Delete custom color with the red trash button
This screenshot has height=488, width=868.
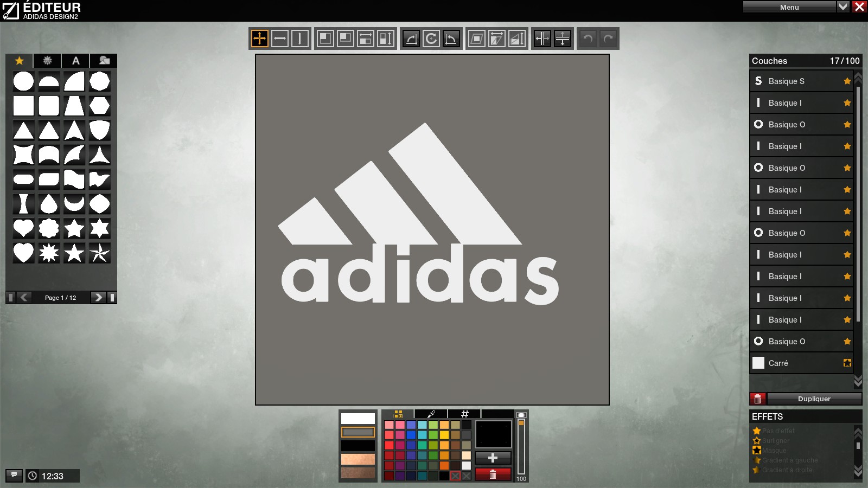(x=493, y=474)
